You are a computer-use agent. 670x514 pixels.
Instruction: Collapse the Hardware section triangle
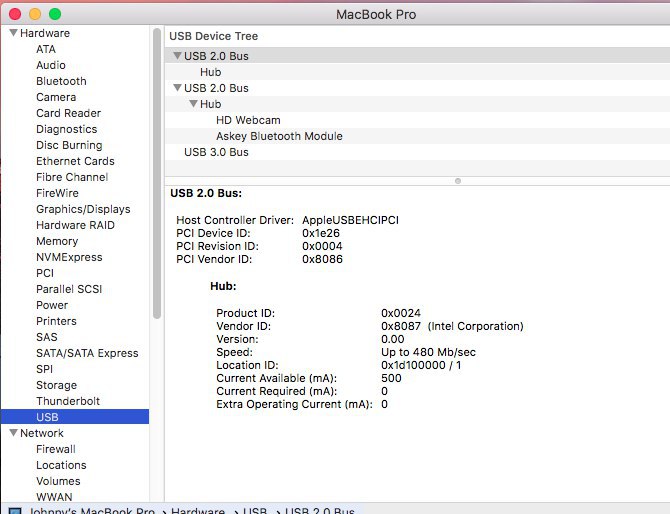click(14, 33)
